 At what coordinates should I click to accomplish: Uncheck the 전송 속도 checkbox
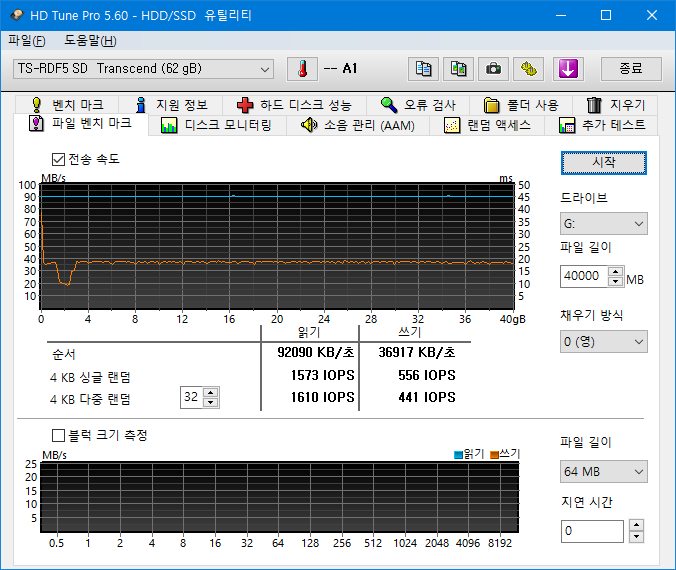(x=58, y=160)
